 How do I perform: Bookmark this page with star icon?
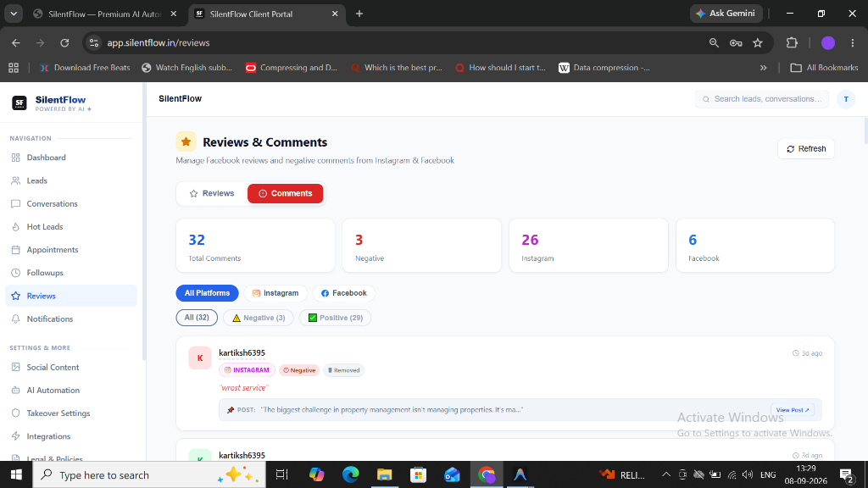[x=758, y=42]
